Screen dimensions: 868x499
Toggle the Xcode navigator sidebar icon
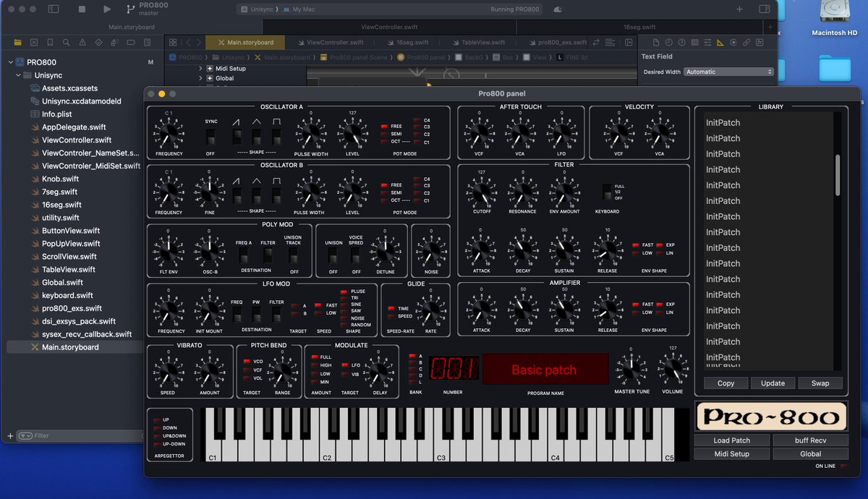point(54,9)
